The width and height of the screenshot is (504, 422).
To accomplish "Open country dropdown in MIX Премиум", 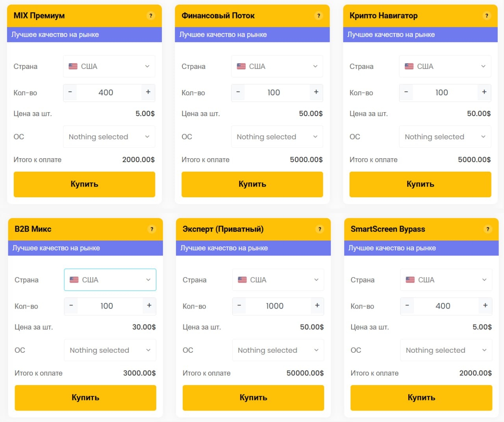I will tap(109, 67).
